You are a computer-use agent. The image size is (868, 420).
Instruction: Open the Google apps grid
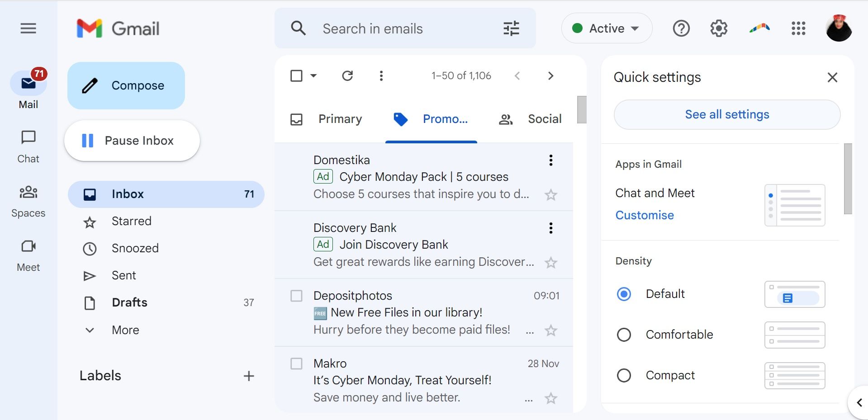799,28
